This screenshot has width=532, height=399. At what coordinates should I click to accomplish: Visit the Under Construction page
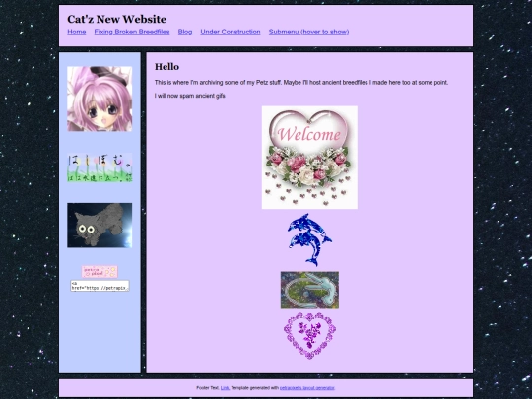[231, 32]
